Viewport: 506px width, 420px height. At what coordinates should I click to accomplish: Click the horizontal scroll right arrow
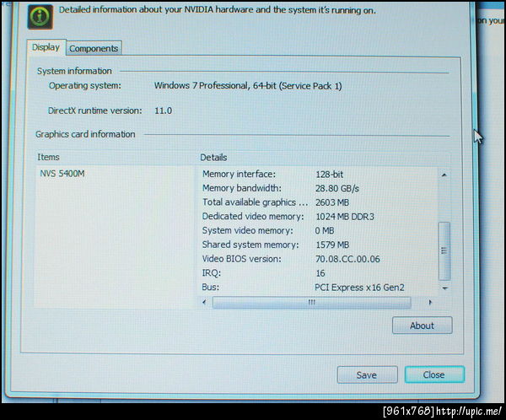(430, 303)
